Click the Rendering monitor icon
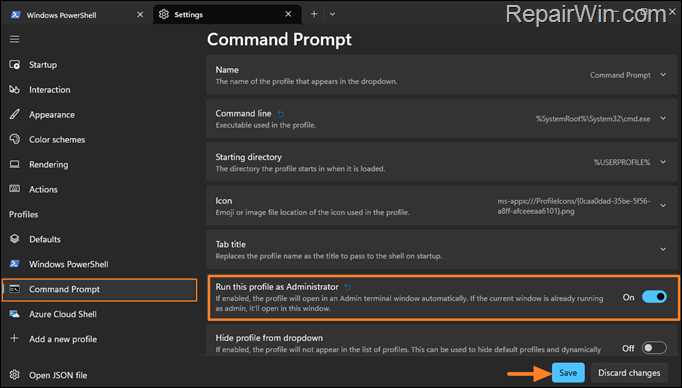Image resolution: width=682 pixels, height=388 pixels. coord(14,164)
